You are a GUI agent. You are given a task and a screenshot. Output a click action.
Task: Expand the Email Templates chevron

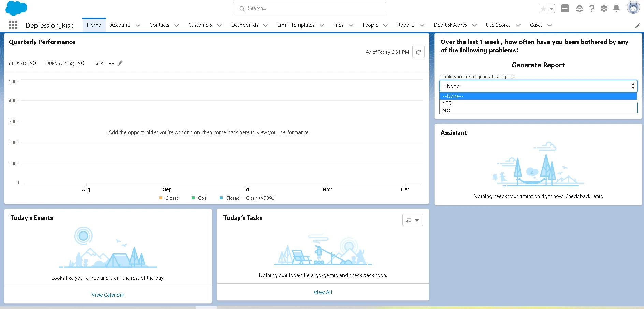(x=322, y=25)
